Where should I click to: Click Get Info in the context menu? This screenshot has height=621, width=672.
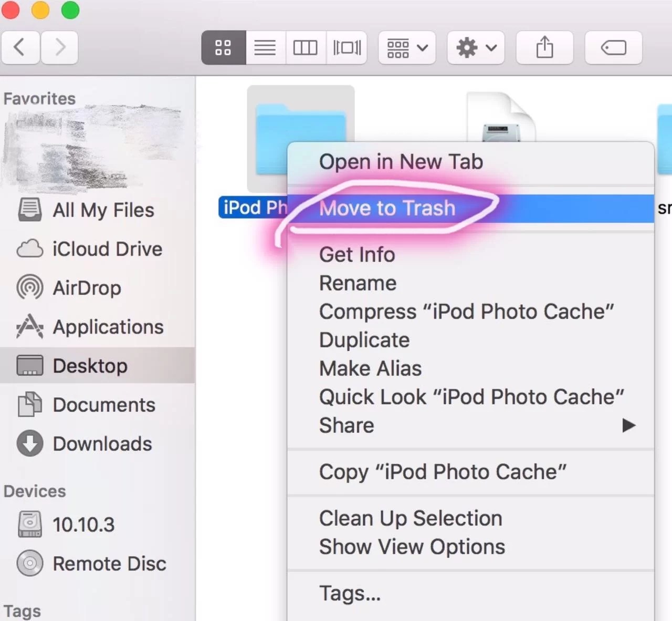coord(357,254)
